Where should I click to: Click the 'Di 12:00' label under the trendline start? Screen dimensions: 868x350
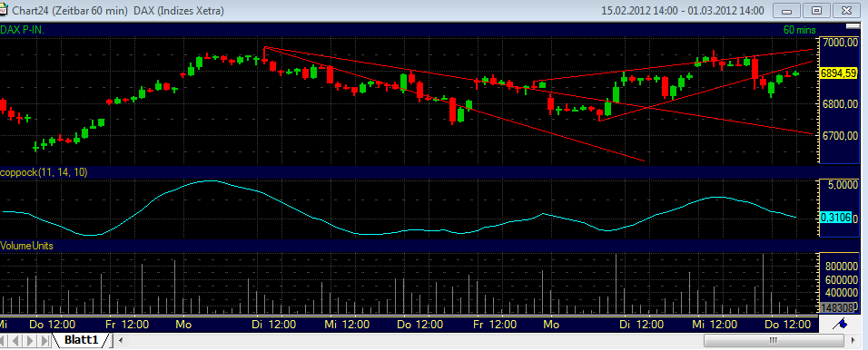tap(273, 324)
